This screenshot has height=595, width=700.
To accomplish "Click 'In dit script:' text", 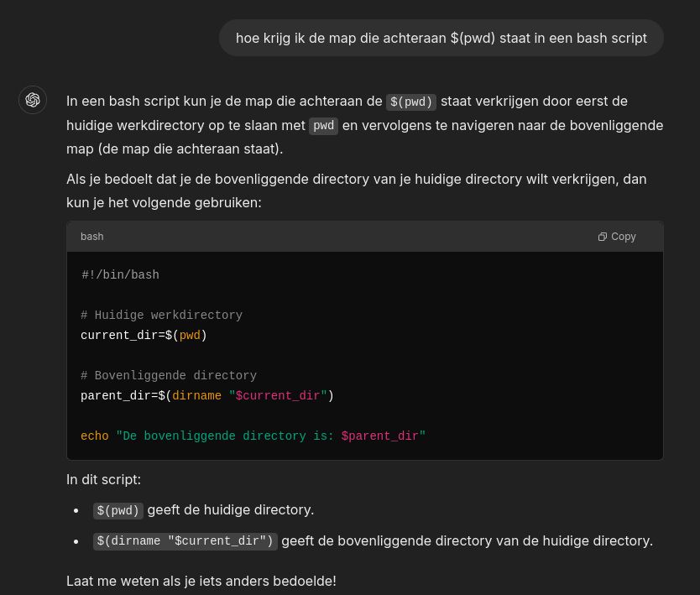I will click(x=103, y=479).
